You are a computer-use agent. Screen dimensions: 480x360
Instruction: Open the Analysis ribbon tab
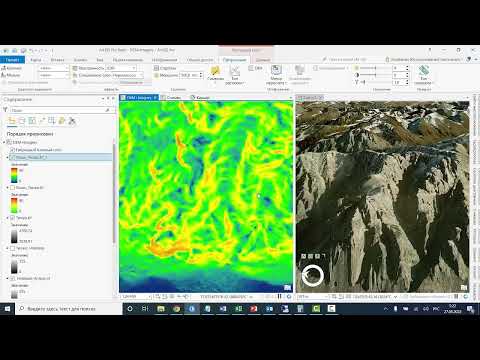(x=80, y=60)
